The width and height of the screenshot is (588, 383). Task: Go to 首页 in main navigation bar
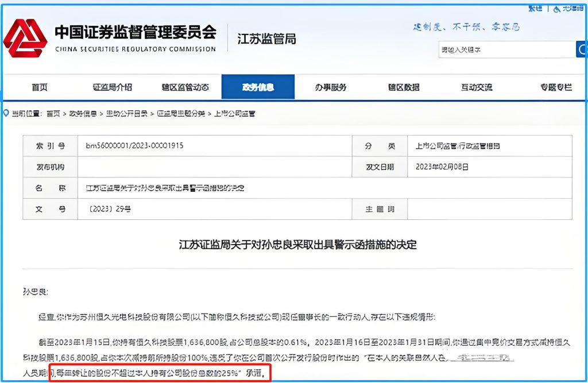coord(39,87)
